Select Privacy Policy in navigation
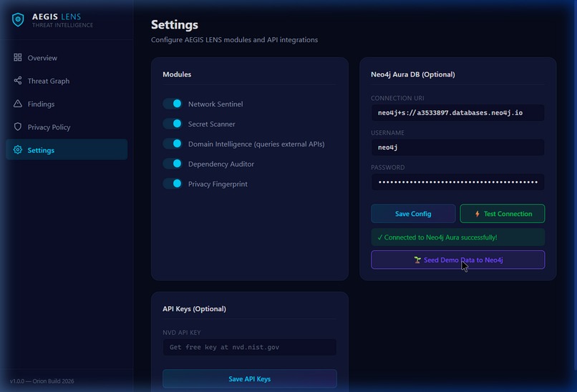The image size is (577, 392). pos(67,127)
